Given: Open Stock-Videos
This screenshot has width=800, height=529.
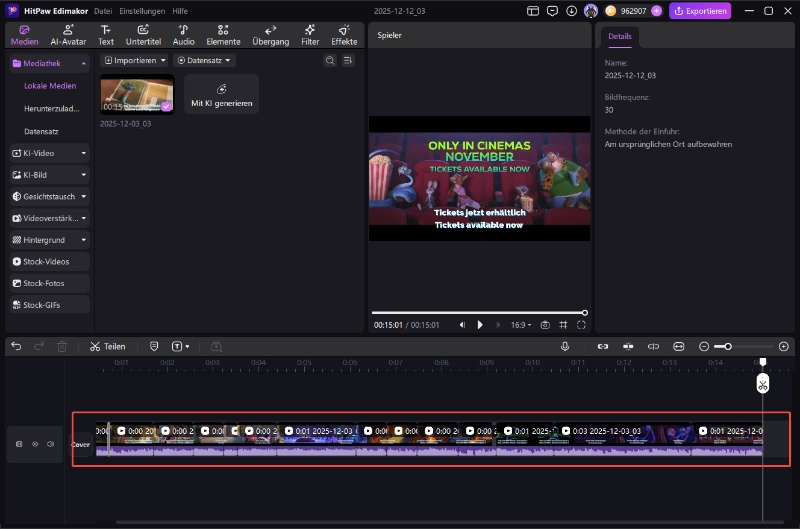Looking at the screenshot, I should coord(49,262).
